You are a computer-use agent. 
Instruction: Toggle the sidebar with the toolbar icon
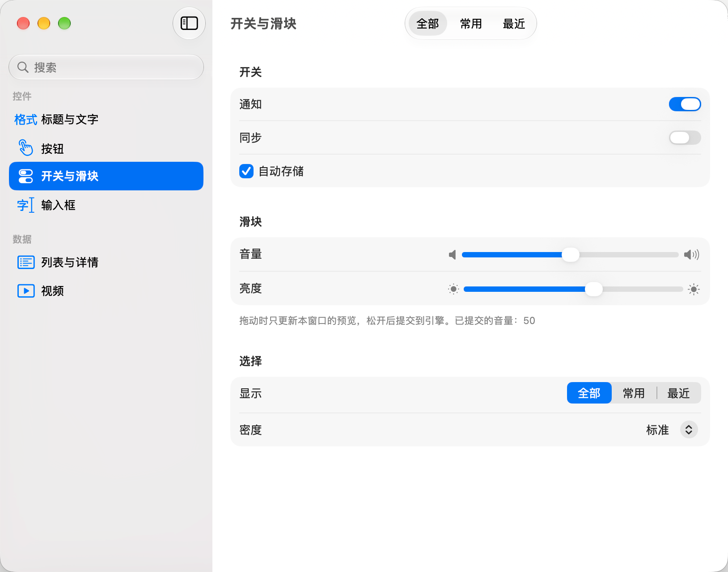[x=189, y=23]
